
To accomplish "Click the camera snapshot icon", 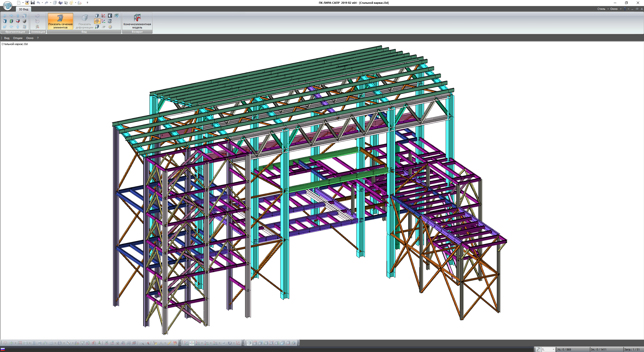I will tap(66, 3).
